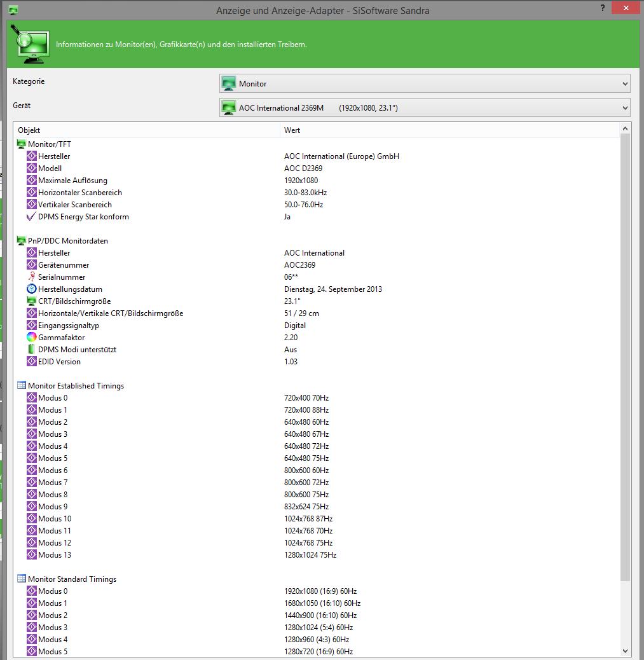Click the value AOC D2369
Image resolution: width=644 pixels, height=660 pixels.
[x=303, y=168]
